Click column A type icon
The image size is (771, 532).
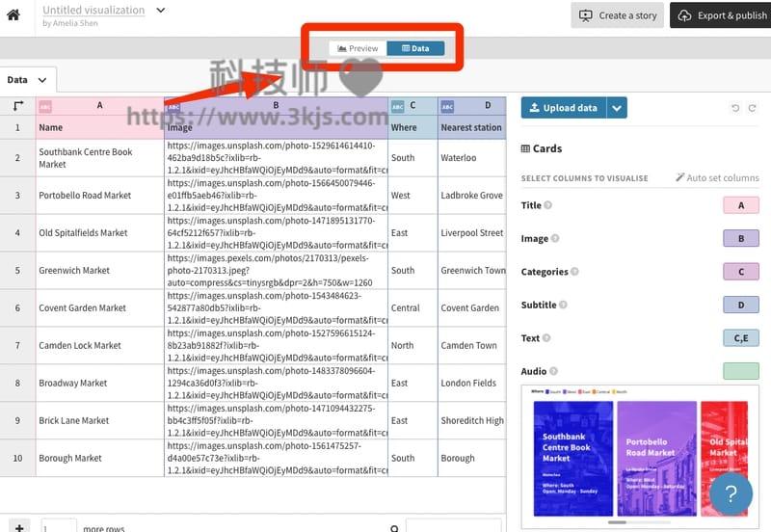coord(45,107)
